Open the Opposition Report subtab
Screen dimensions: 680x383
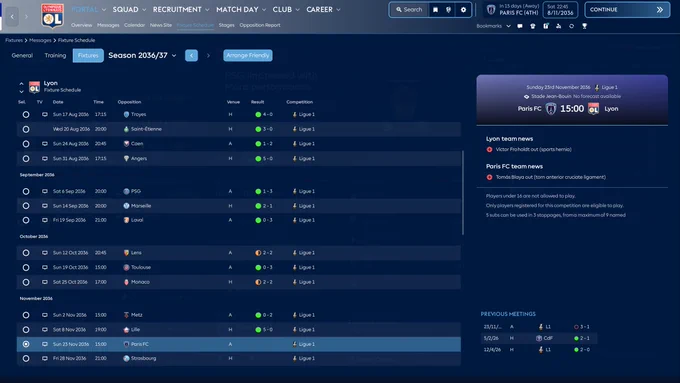260,25
